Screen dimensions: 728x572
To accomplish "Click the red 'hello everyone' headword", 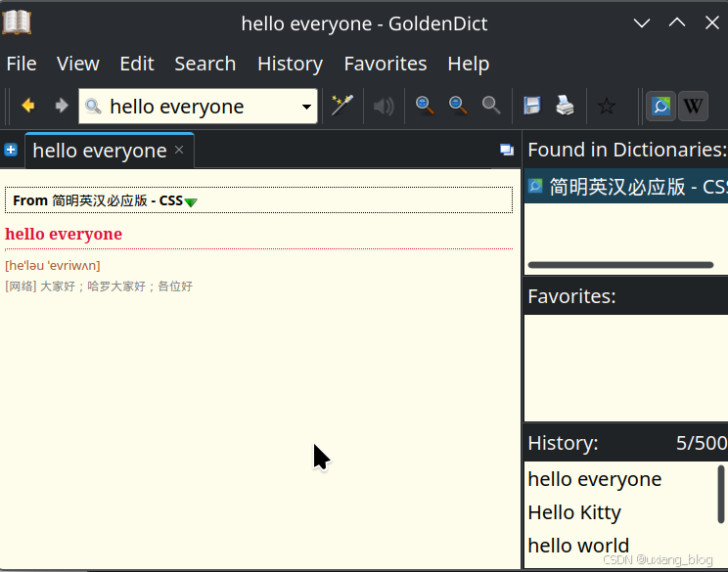I will 64,234.
